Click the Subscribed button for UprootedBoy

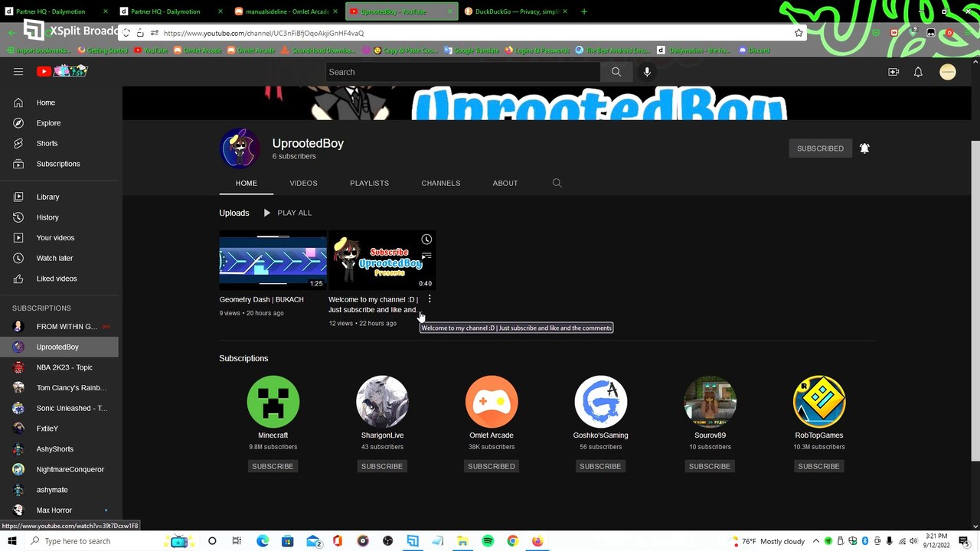tap(820, 148)
